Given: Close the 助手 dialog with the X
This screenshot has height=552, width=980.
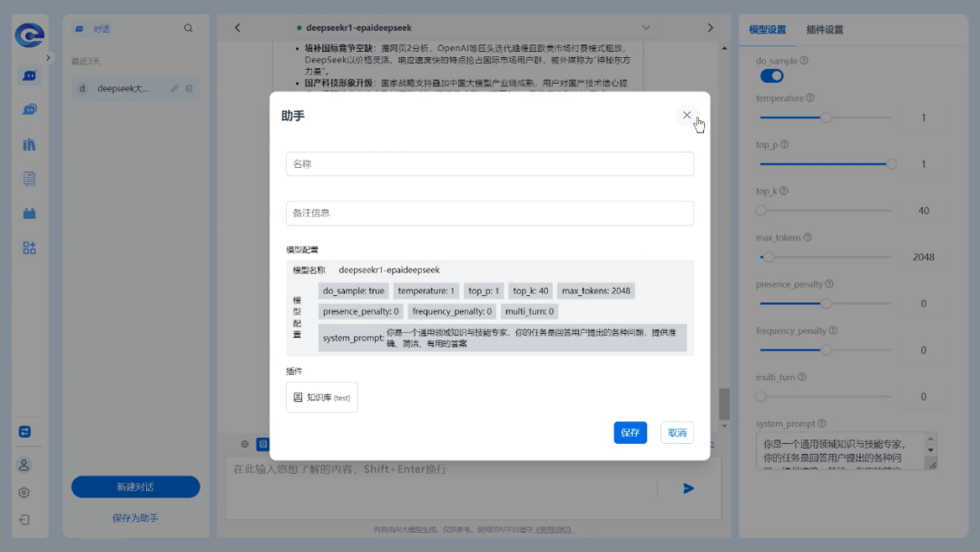Looking at the screenshot, I should click(x=686, y=115).
